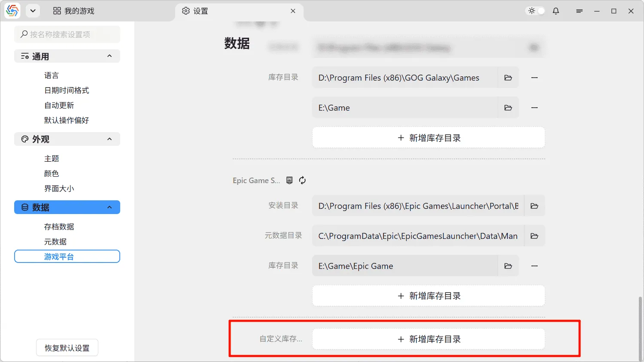Viewport: 644px width, 362px height.
Task: Close the 设置 tab
Action: click(x=293, y=11)
